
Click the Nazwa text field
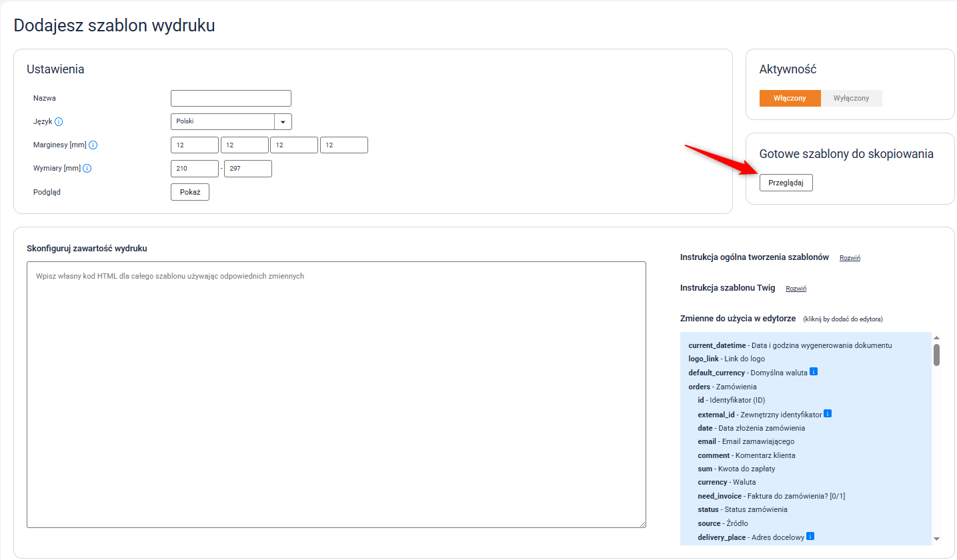(231, 99)
